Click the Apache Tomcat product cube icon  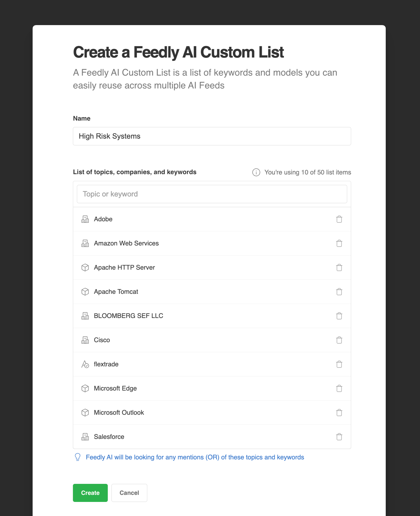(x=85, y=292)
